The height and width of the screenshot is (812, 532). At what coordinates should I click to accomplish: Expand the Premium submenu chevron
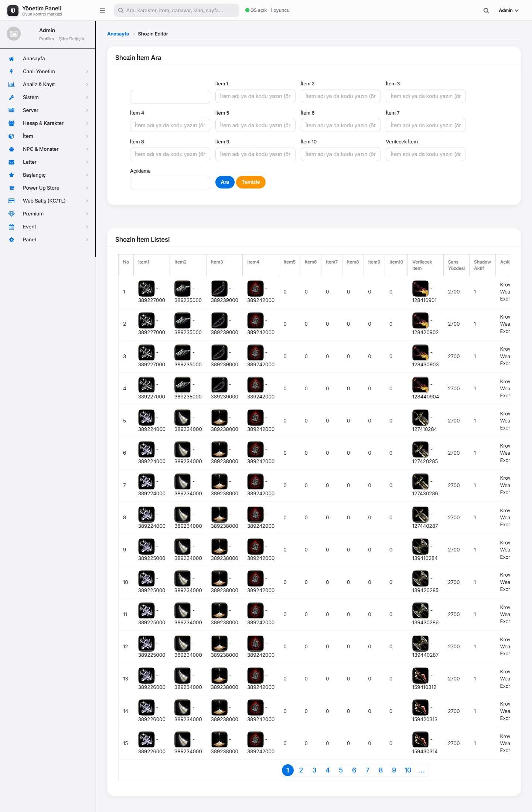pos(87,214)
